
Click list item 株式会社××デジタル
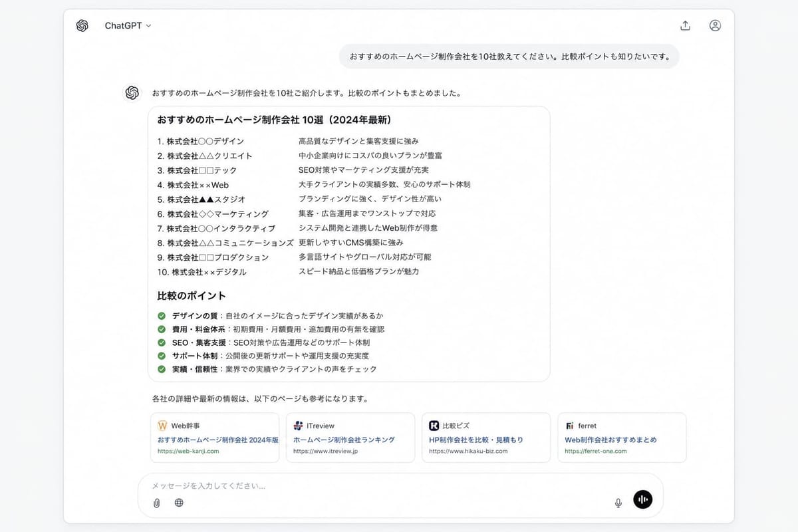(x=201, y=272)
